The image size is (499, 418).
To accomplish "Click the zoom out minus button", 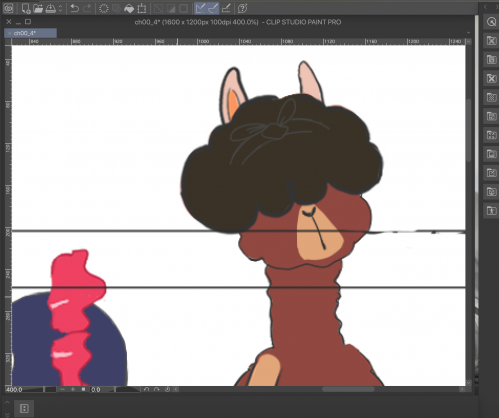I will (x=62, y=389).
